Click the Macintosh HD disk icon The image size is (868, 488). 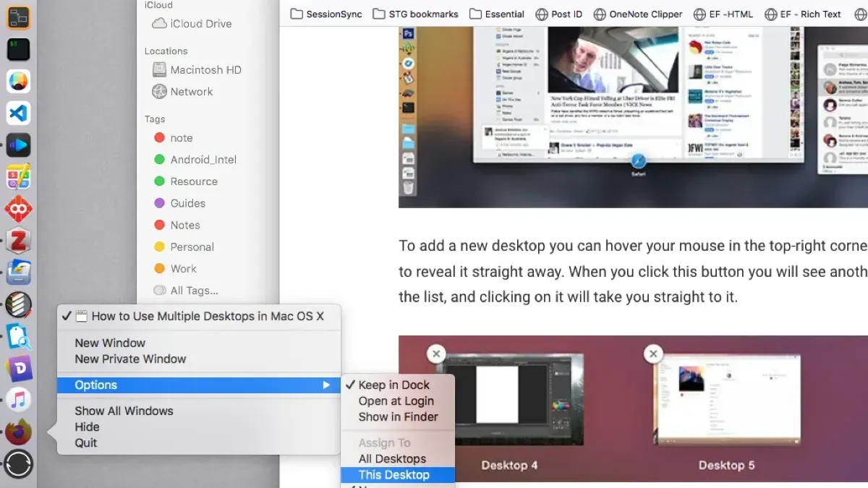click(159, 70)
